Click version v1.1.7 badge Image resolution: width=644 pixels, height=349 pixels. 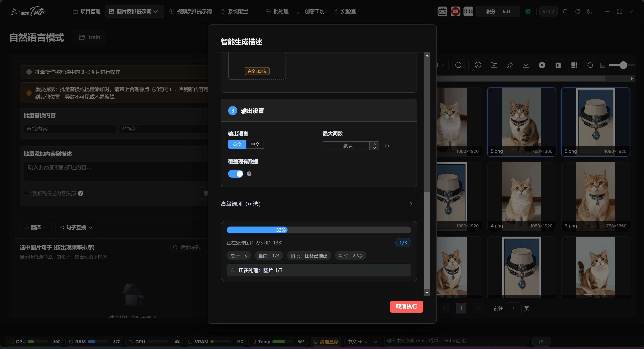pyautogui.click(x=549, y=12)
